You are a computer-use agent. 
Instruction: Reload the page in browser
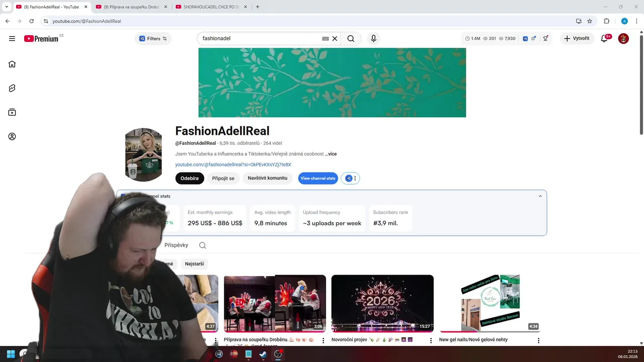coord(31,21)
